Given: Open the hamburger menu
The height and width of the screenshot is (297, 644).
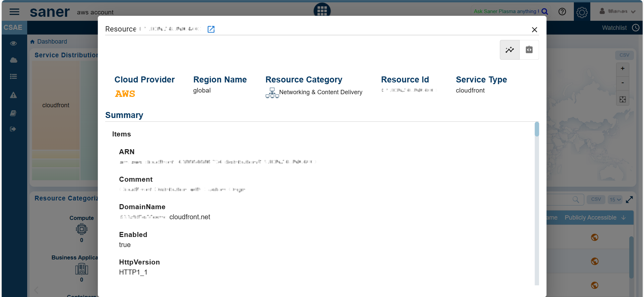Looking at the screenshot, I should tap(14, 12).
